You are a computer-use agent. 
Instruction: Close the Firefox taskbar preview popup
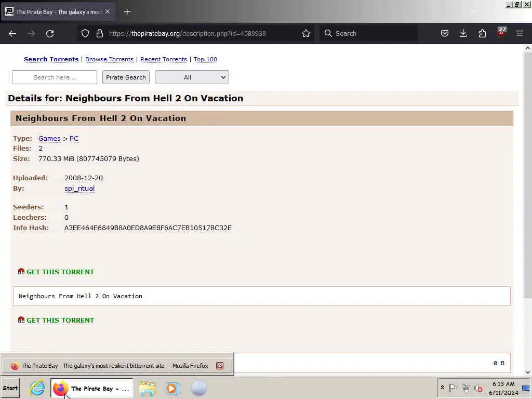tap(220, 366)
